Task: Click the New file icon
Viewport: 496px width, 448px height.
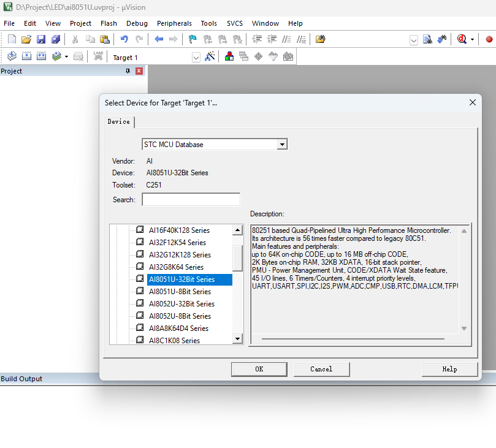Action: pos(12,39)
